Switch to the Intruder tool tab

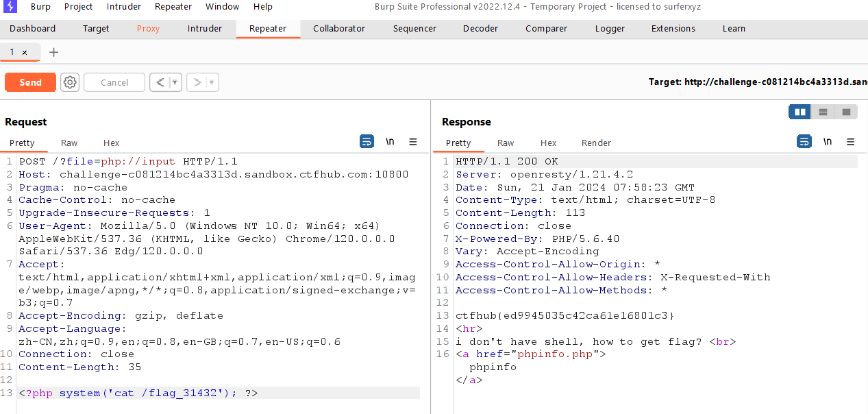(205, 28)
